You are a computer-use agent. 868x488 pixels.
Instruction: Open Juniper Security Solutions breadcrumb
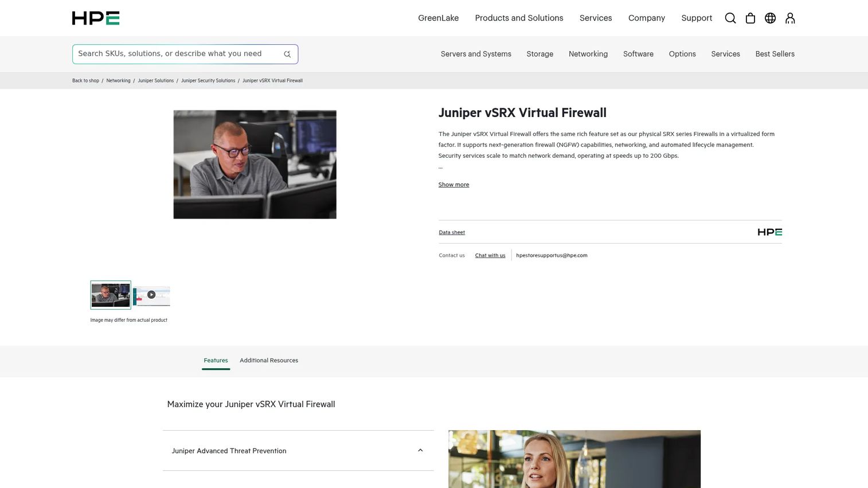[208, 81]
